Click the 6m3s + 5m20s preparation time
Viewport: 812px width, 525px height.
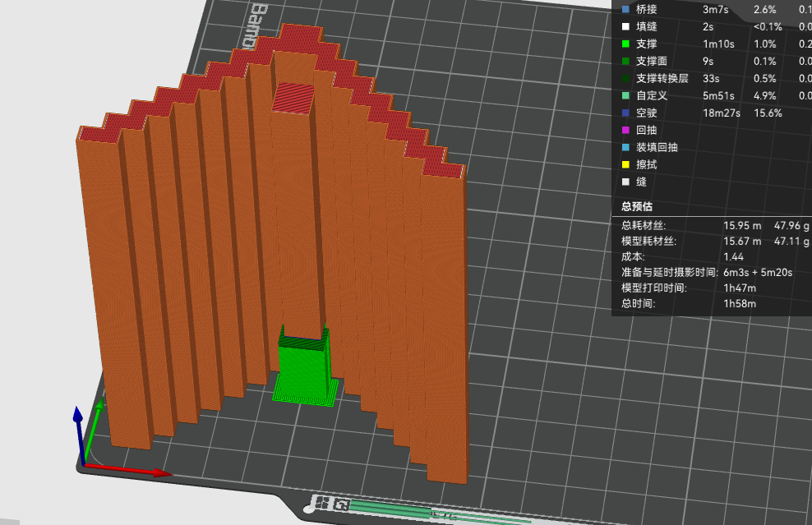(x=758, y=272)
